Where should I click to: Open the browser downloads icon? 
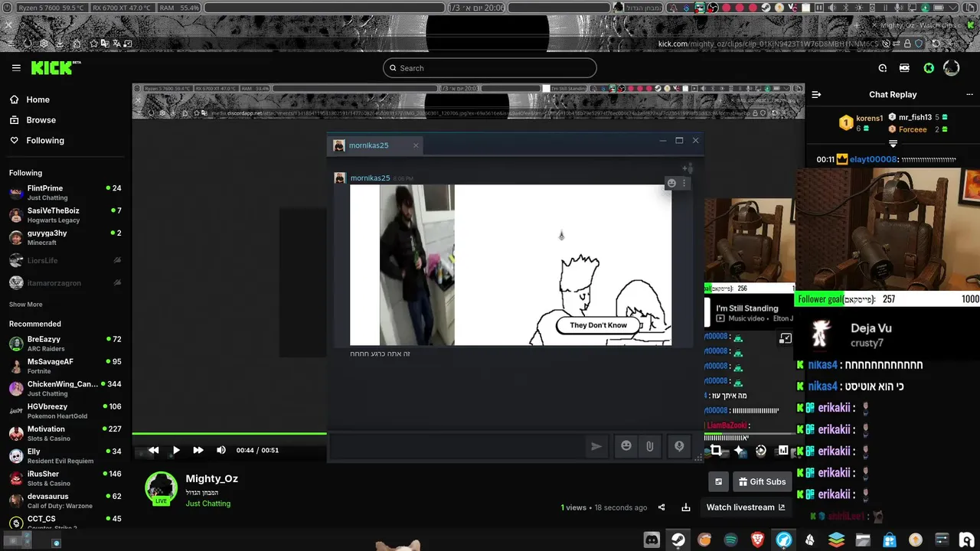point(60,44)
